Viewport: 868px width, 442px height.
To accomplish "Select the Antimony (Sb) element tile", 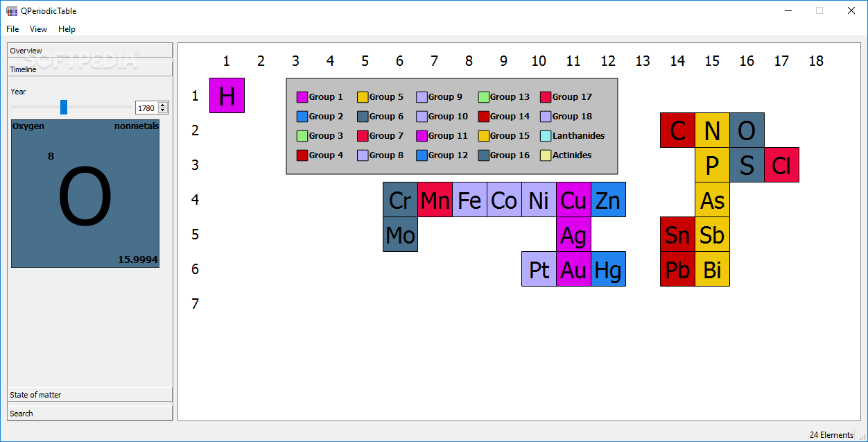I will [712, 235].
